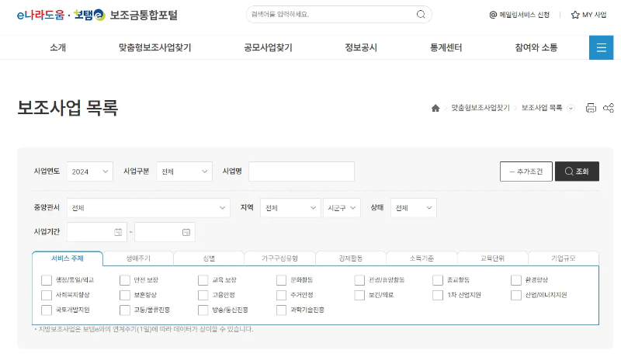This screenshot has width=621, height=364.
Task: Check the 보훈향상 checkbox
Action: click(x=125, y=295)
